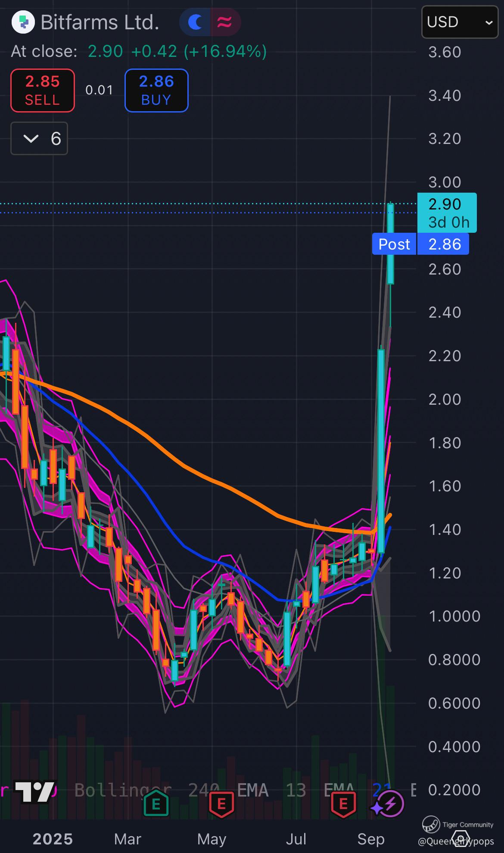This screenshot has width=504, height=853.
Task: Tap the 1.0000 price axis label
Action: click(454, 616)
